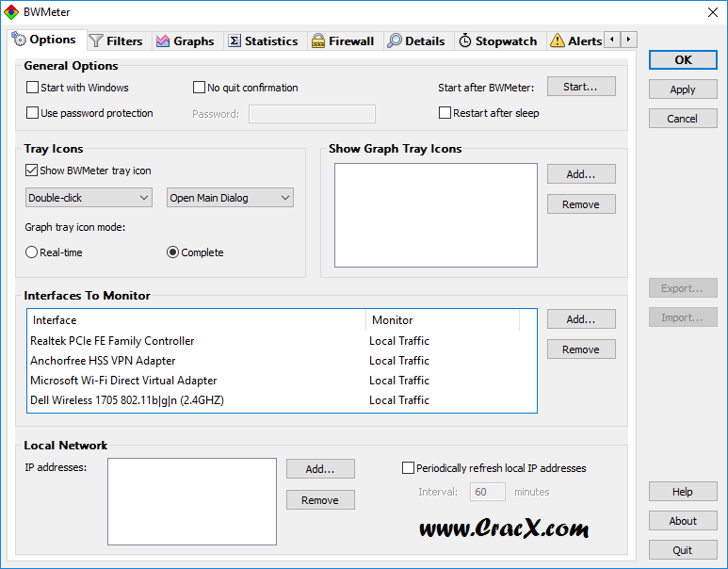Image resolution: width=728 pixels, height=569 pixels.
Task: Select Microsoft Wi-Fi Direct Virtual Adapter row
Action: pyautogui.click(x=282, y=381)
